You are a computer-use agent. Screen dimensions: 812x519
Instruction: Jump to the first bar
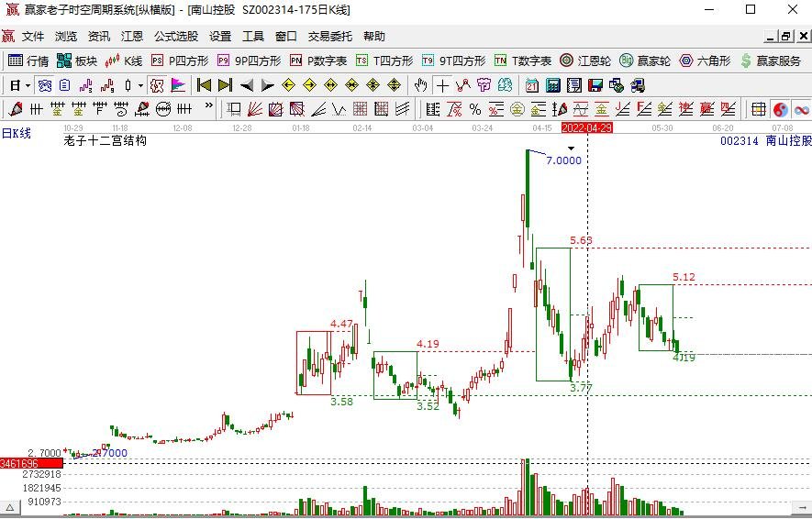204,85
